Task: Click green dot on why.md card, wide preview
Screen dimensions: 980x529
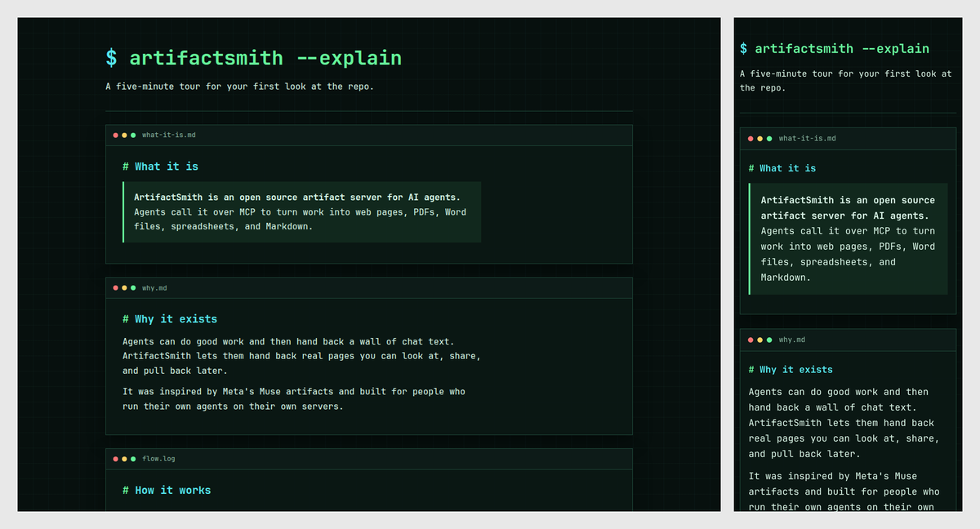Action: (x=133, y=288)
